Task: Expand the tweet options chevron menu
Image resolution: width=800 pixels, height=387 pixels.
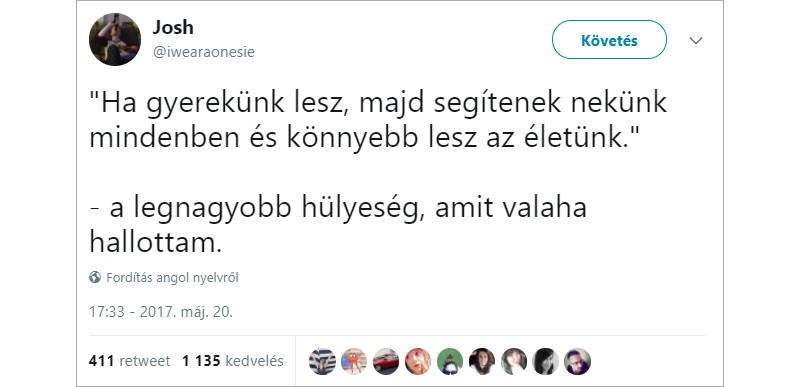Action: [x=696, y=40]
